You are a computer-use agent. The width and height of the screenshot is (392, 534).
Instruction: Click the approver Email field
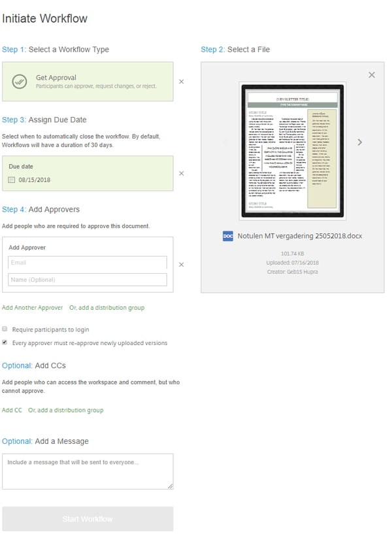point(88,263)
